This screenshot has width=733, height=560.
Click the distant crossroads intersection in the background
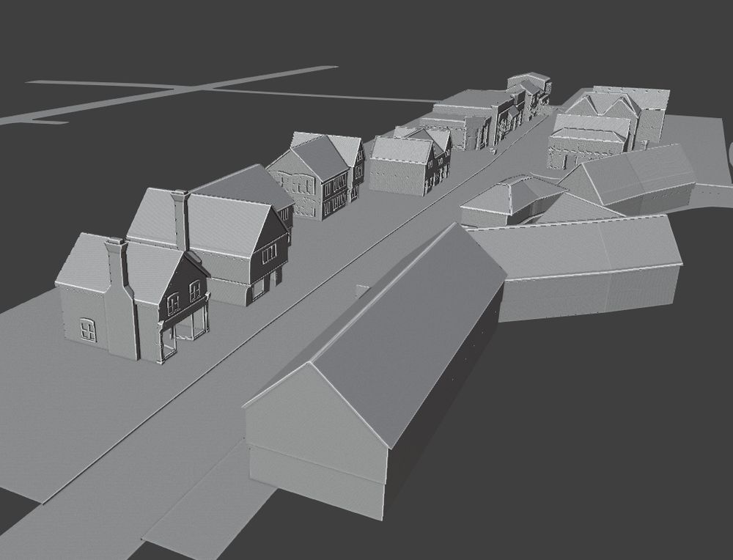click(194, 87)
